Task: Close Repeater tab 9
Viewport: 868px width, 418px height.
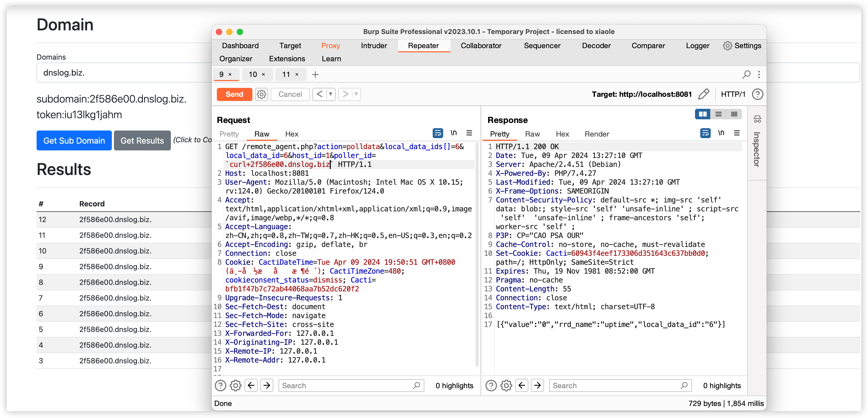Action: click(x=230, y=75)
